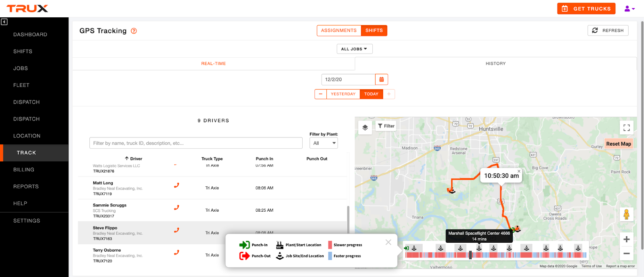Image resolution: width=644 pixels, height=277 pixels.
Task: Zoom out on the map
Action: tap(627, 254)
